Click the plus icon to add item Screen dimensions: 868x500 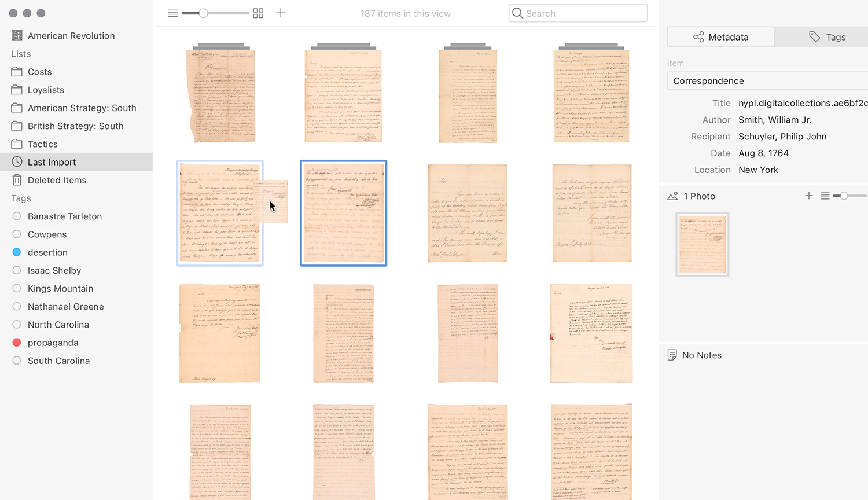(x=281, y=13)
